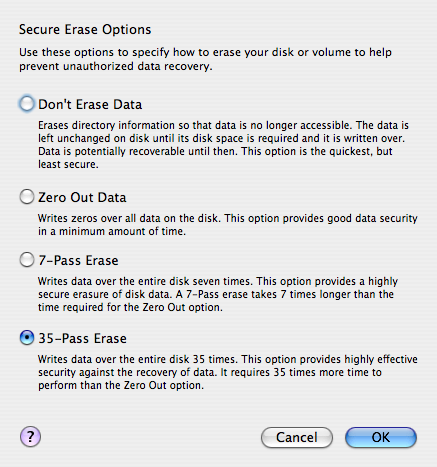Click the description about writing data seven times
This screenshot has height=467, width=437.
pos(218,294)
